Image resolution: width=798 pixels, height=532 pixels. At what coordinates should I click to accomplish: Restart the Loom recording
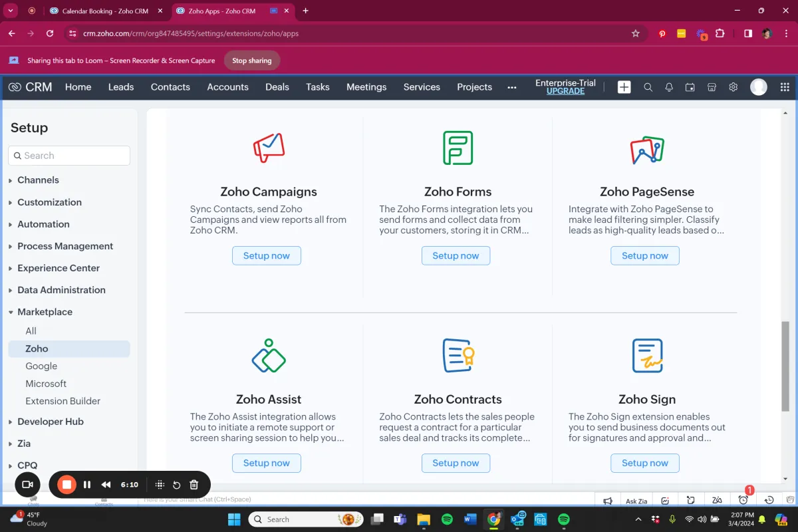[x=177, y=485]
